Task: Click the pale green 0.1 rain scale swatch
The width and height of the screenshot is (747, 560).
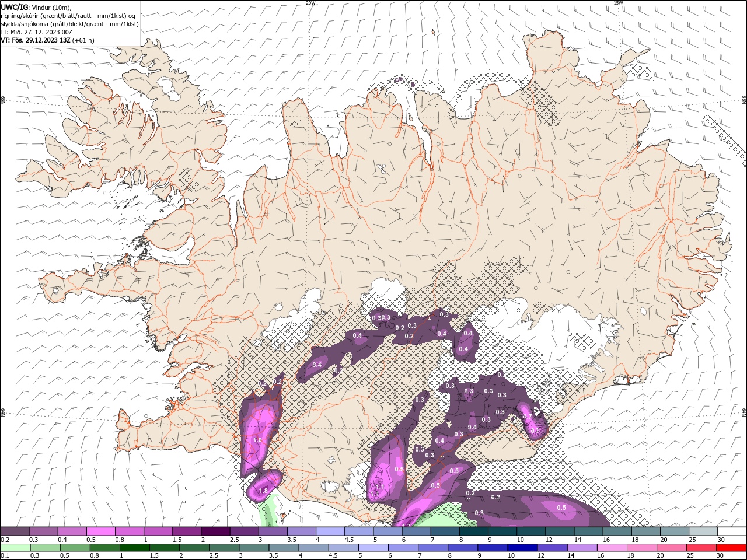Action: click(x=15, y=548)
